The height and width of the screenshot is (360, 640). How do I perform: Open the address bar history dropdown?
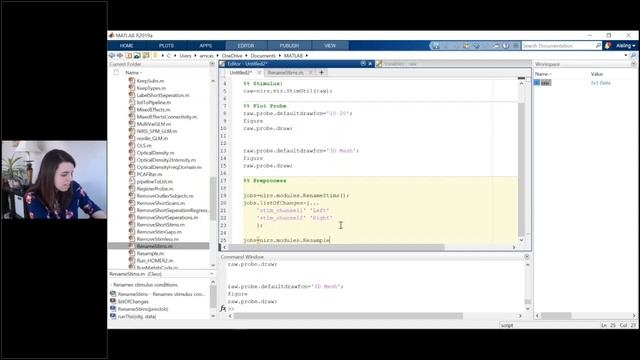pyautogui.click(x=626, y=56)
